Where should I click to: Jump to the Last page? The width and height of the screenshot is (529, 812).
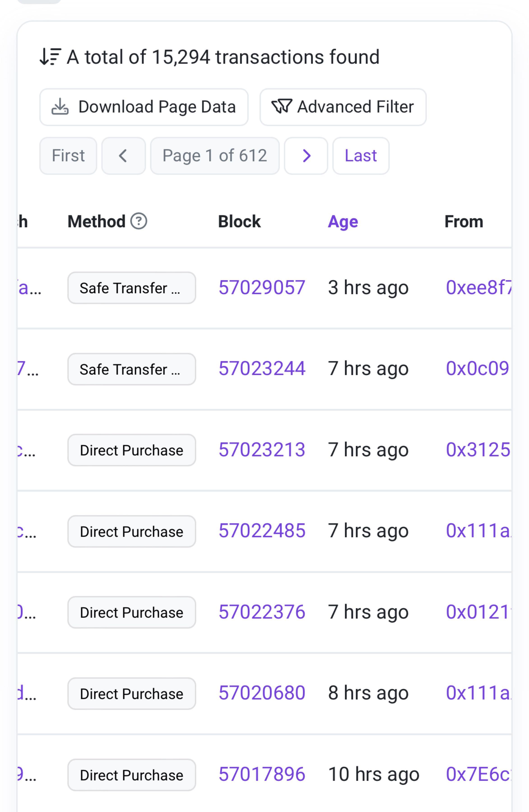(x=360, y=156)
